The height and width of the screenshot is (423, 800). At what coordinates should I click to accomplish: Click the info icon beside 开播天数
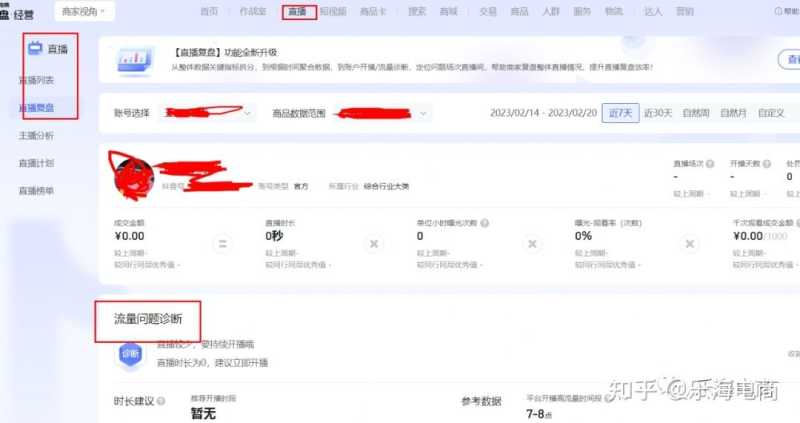click(x=766, y=164)
